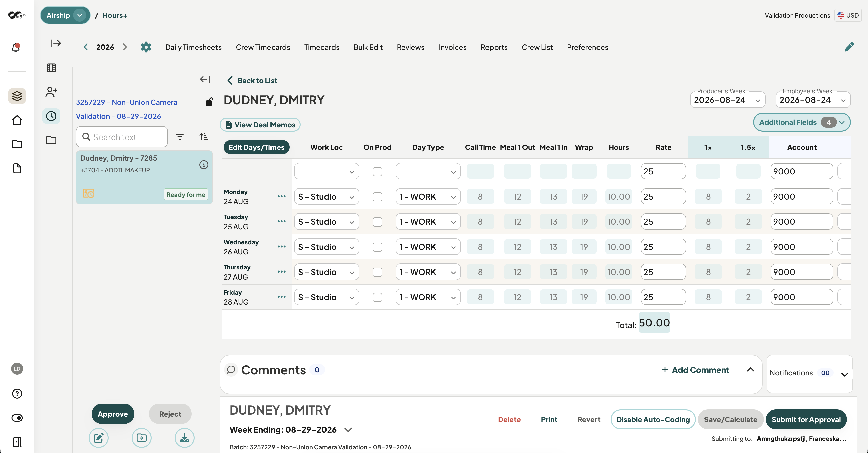This screenshot has height=453, width=868.
Task: Open the help question mark icon
Action: pos(17,393)
